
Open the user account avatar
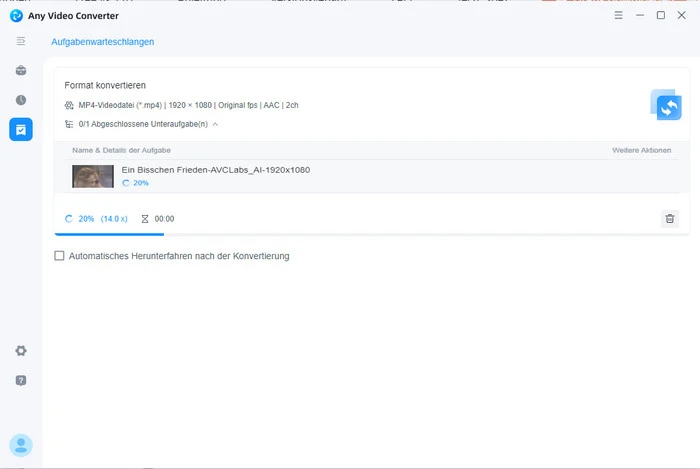click(21, 445)
